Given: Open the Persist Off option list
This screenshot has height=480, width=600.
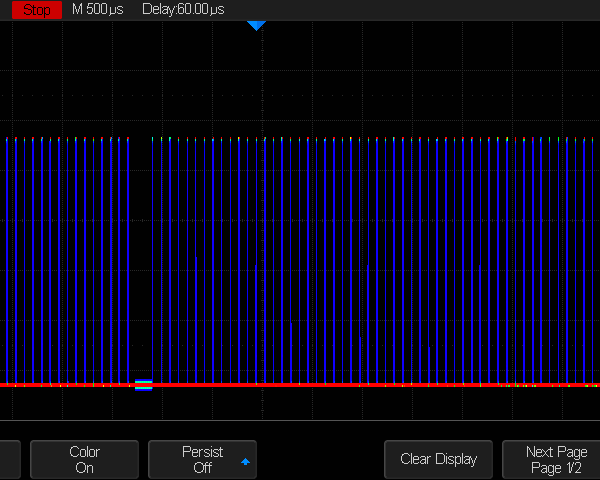Looking at the screenshot, I should tap(202, 460).
